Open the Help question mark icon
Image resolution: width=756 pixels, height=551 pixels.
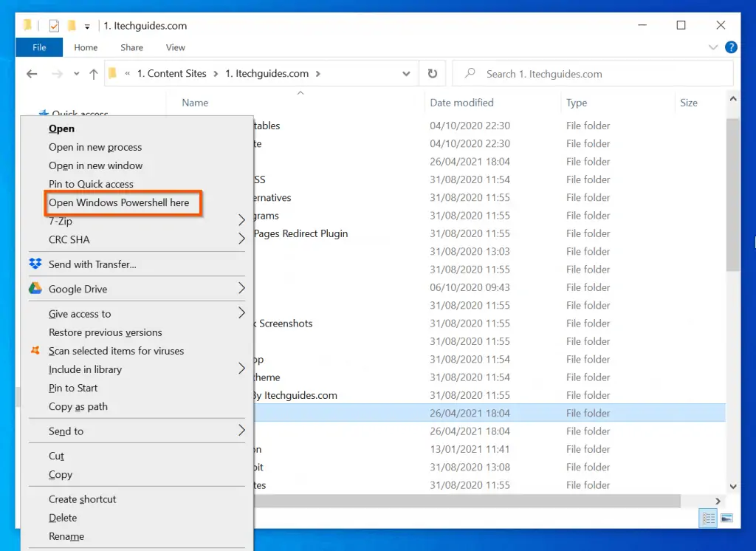(731, 47)
